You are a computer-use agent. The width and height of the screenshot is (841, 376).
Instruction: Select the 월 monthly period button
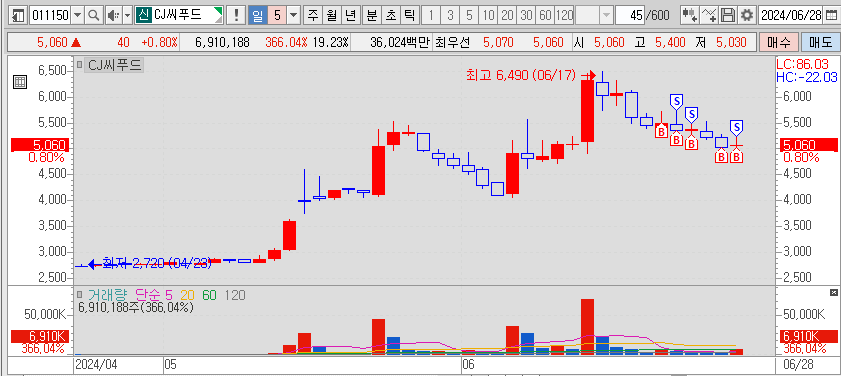(332, 15)
